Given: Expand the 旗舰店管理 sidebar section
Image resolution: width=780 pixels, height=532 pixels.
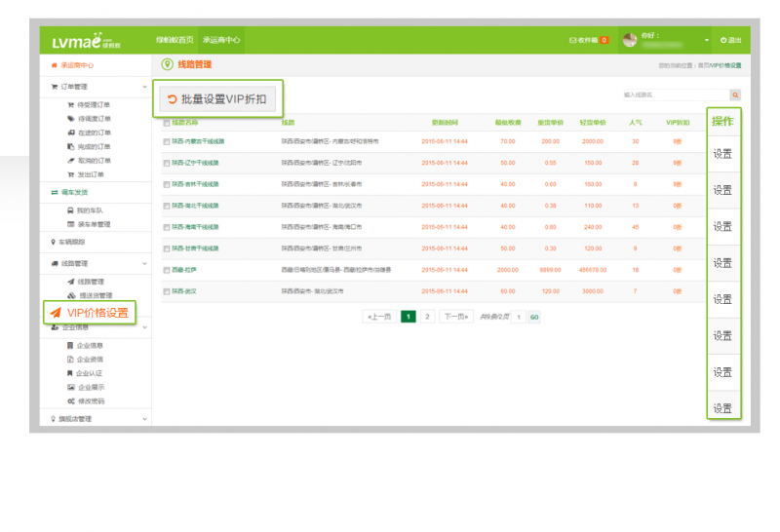Looking at the screenshot, I should 144,419.
